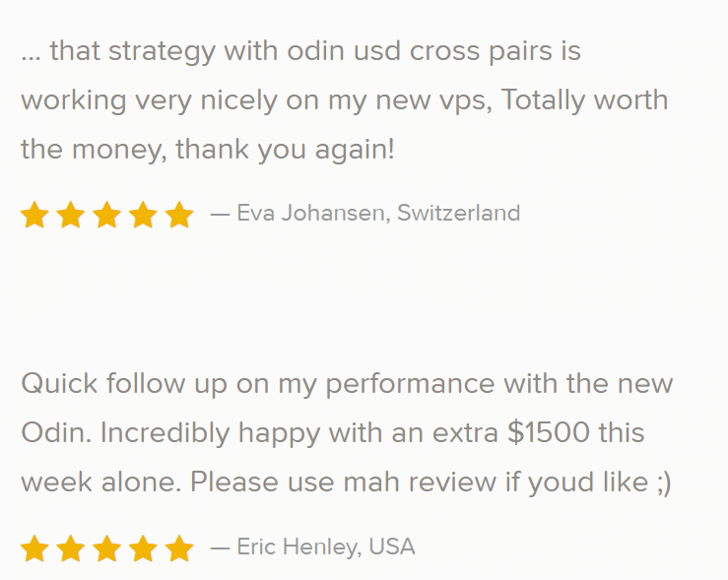
Task: Click the line starting "Quick follow up"
Action: click(x=347, y=385)
